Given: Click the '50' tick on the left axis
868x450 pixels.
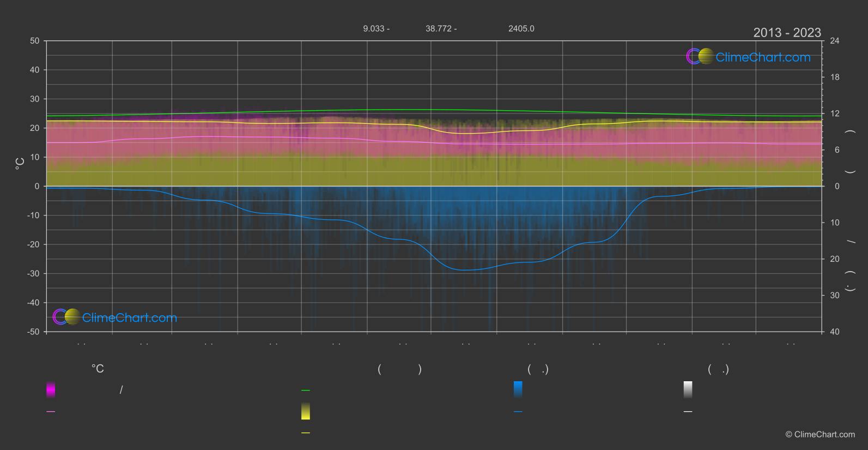Looking at the screenshot, I should 35,41.
